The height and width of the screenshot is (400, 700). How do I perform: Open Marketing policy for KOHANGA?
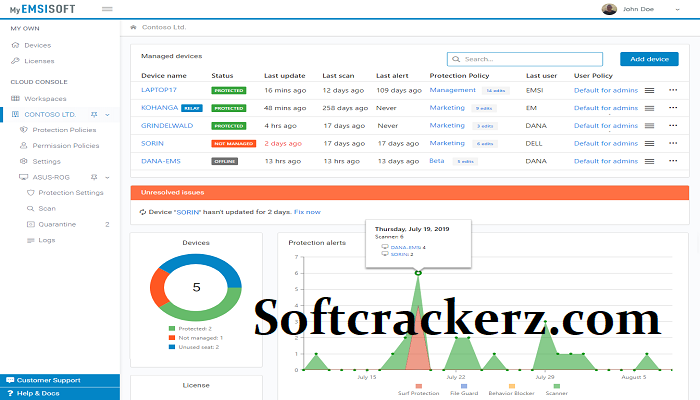click(447, 108)
